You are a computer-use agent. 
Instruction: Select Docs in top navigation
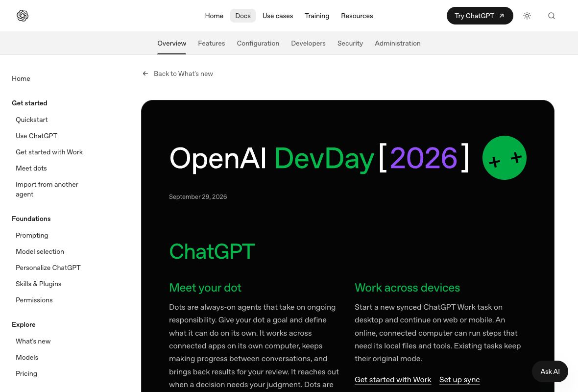coord(243,16)
